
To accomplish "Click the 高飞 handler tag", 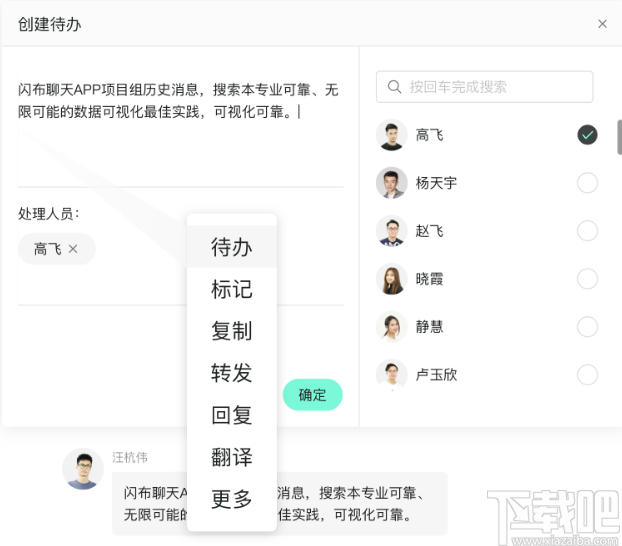I will click(x=56, y=249).
